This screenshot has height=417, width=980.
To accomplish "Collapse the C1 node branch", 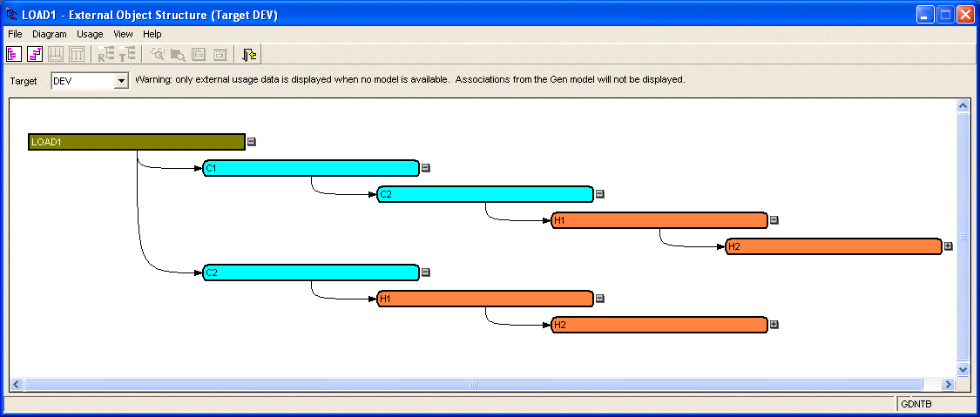I will click(425, 168).
